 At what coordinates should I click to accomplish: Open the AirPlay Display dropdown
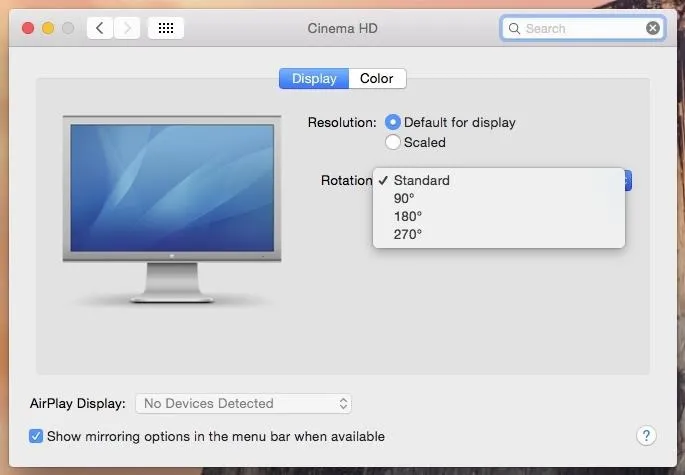pos(243,403)
